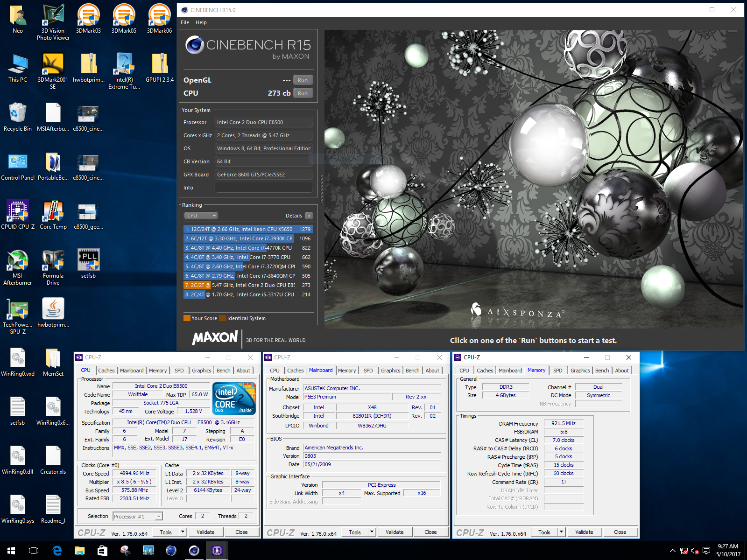Image resolution: width=747 pixels, height=560 pixels.
Task: Switch to CPU-Z taskbar button
Action: 217,551
